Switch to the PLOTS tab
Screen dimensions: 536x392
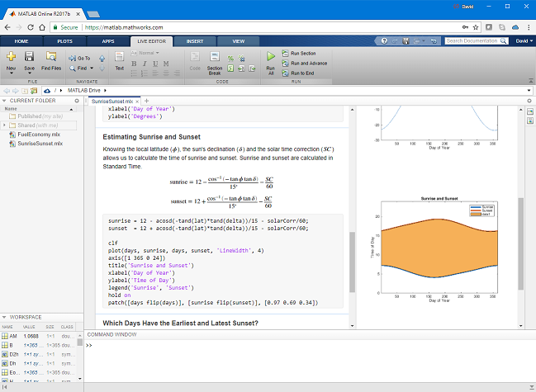64,40
